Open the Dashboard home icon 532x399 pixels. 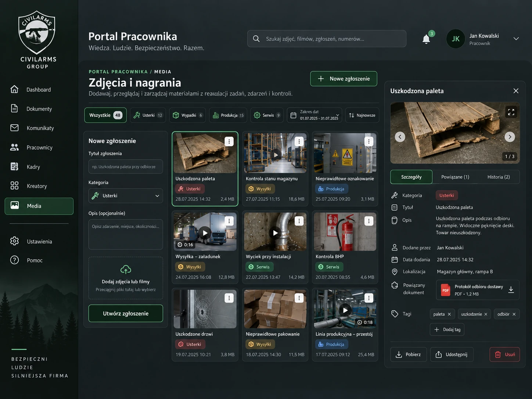point(14,89)
